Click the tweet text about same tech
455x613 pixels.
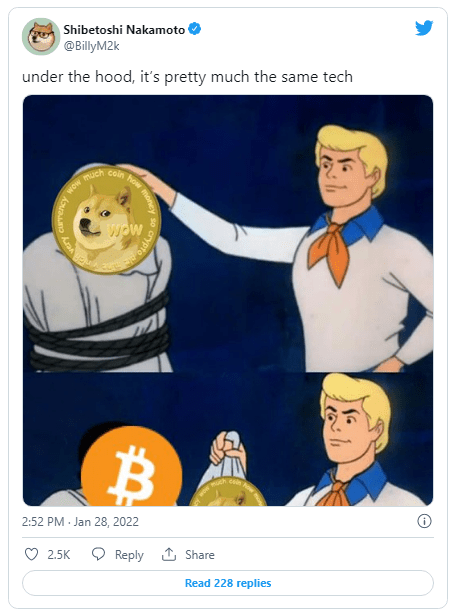click(x=187, y=77)
